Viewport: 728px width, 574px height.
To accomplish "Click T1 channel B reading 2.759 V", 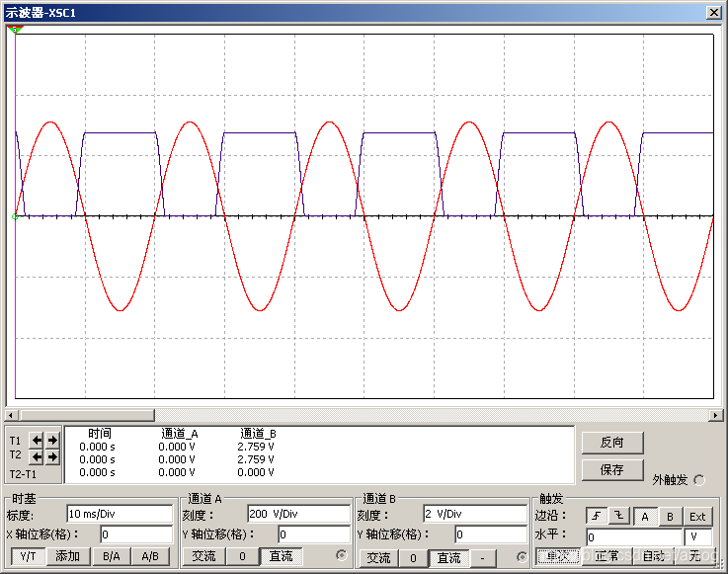I will (x=256, y=447).
